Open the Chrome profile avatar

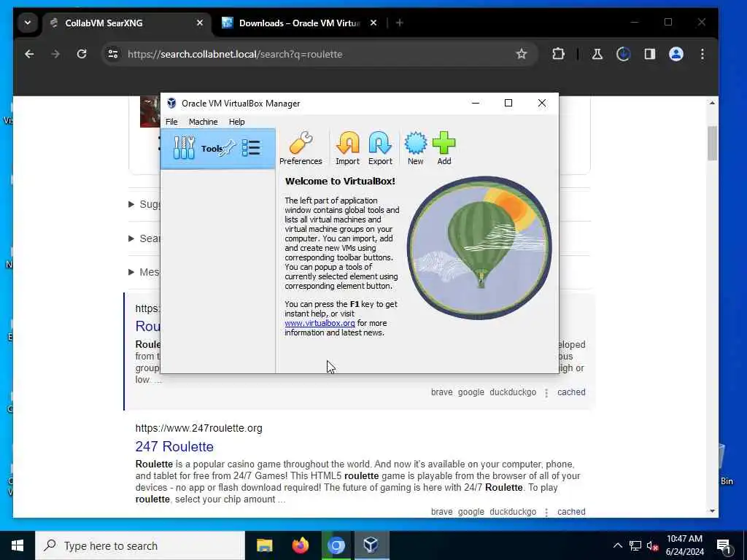(x=676, y=54)
